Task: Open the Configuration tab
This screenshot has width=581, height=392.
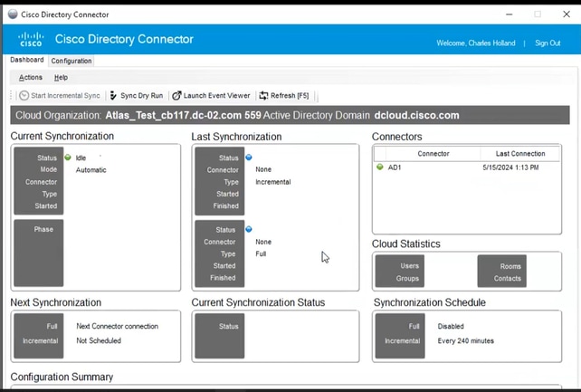Action: click(71, 61)
